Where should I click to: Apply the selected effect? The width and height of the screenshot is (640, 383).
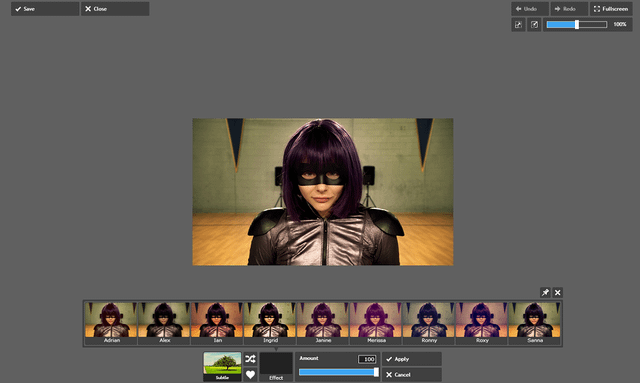click(x=412, y=359)
